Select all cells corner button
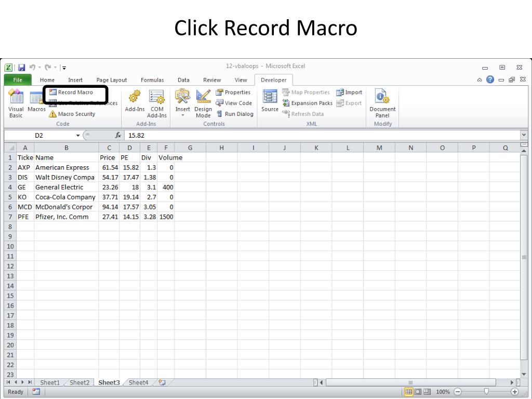 [x=10, y=148]
